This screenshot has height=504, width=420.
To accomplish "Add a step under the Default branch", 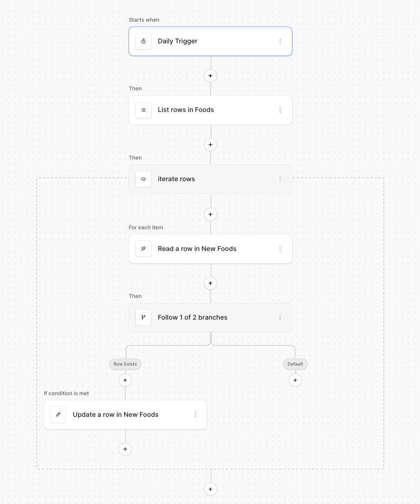I will pos(295,380).
